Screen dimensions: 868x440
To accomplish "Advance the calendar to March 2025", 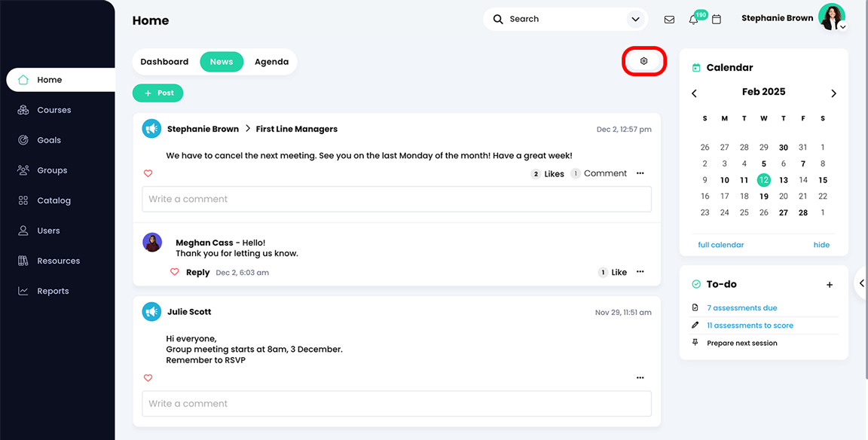I will pos(833,93).
